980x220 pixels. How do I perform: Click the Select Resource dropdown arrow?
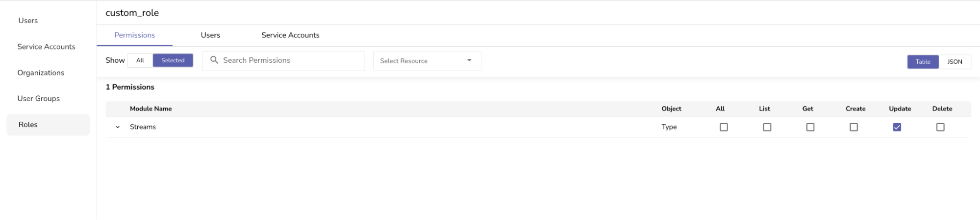click(x=469, y=60)
